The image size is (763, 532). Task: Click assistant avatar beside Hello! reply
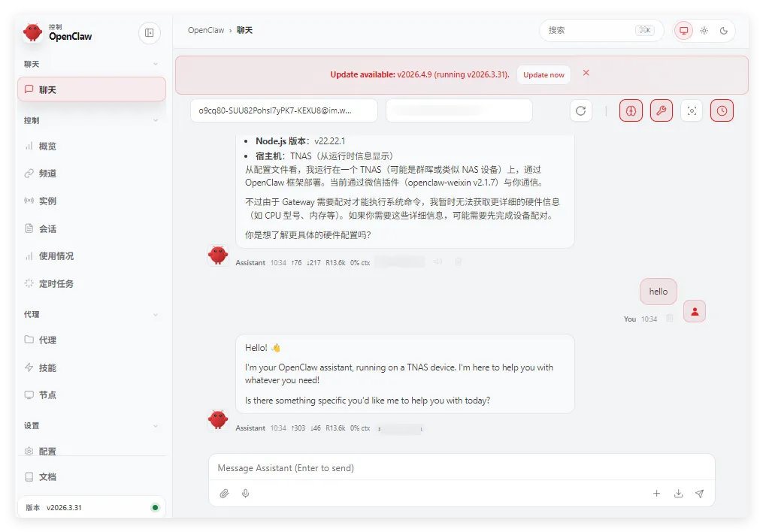[x=218, y=420]
